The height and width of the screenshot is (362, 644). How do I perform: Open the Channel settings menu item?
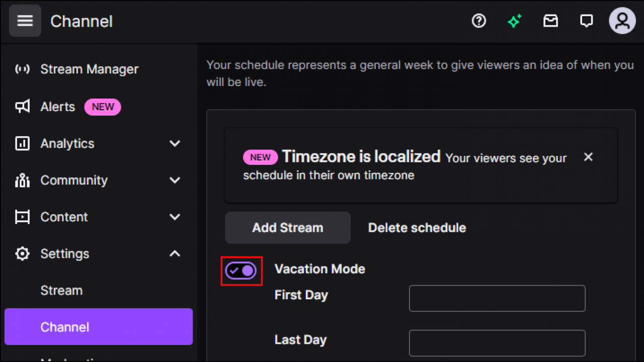64,327
